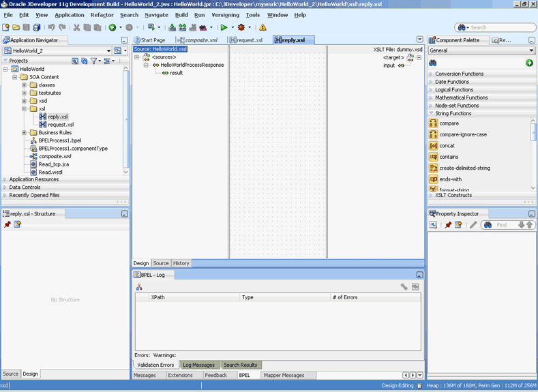
Task: Switch to the Log Messages tab
Action: pyautogui.click(x=198, y=365)
